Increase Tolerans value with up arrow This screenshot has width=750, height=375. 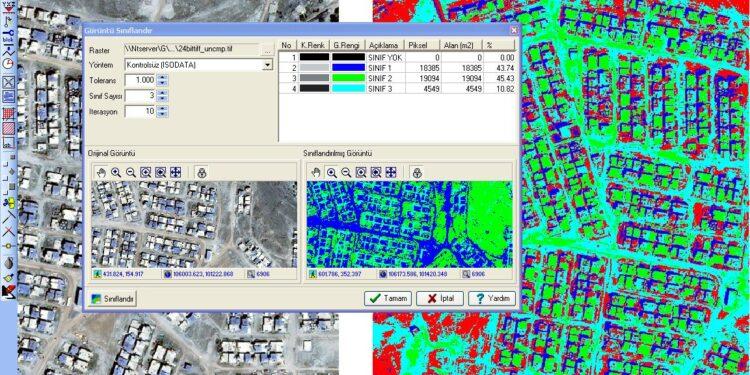pyautogui.click(x=163, y=77)
